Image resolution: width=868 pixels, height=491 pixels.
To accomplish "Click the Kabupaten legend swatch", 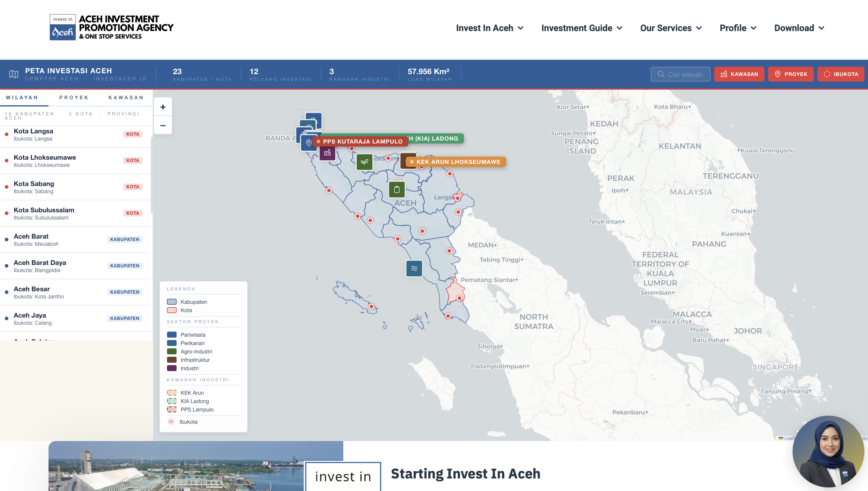I will click(x=172, y=302).
